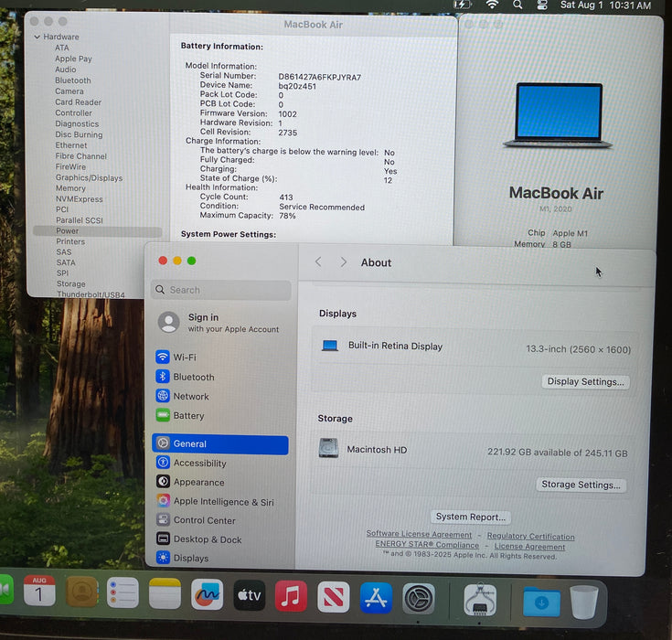Click the serial number D861427A6FKPJYRA7
The height and width of the screenshot is (640, 672).
coord(320,77)
